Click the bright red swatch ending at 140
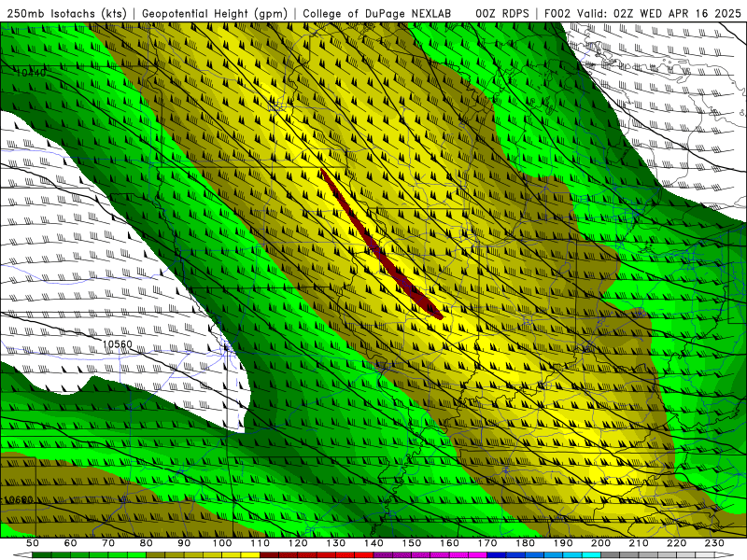 [x=364, y=555]
